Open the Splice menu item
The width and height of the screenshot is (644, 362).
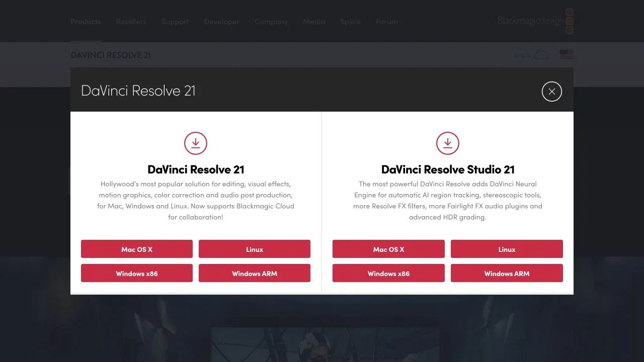pyautogui.click(x=350, y=22)
